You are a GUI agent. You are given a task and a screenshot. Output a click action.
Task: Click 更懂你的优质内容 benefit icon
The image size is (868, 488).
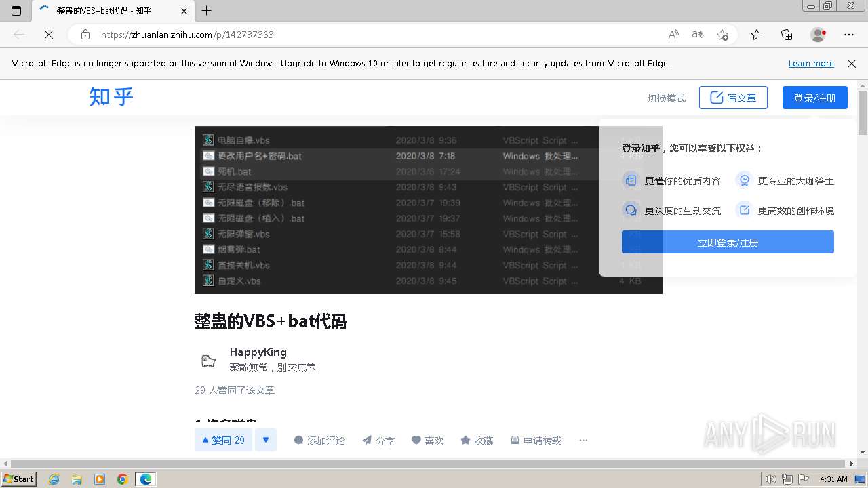pyautogui.click(x=631, y=180)
